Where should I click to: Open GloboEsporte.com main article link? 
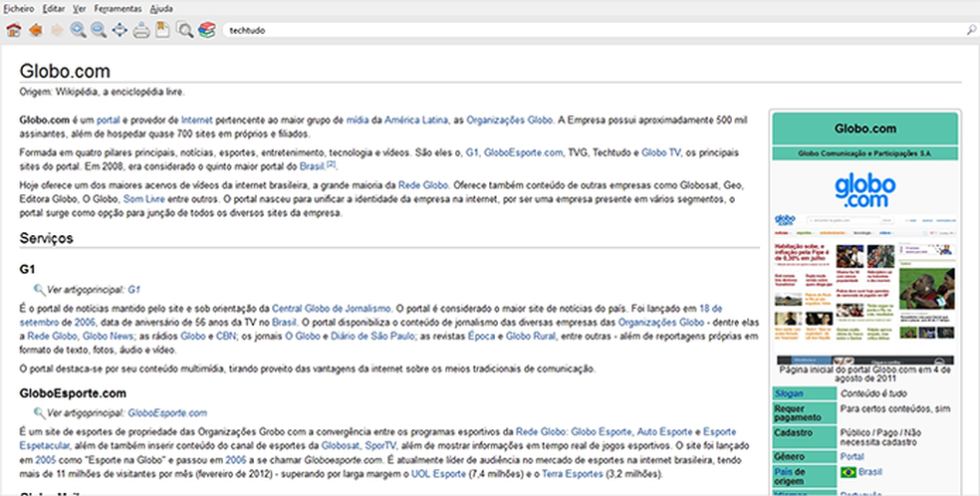point(167,413)
